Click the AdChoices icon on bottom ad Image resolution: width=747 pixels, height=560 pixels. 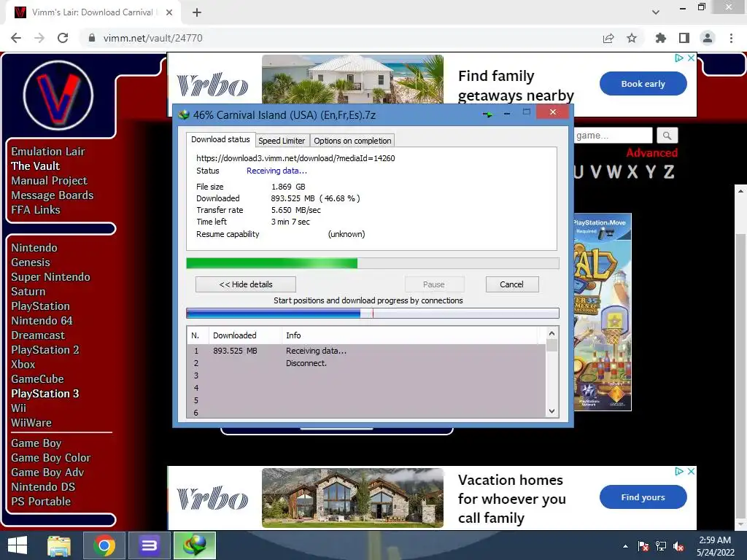click(679, 471)
